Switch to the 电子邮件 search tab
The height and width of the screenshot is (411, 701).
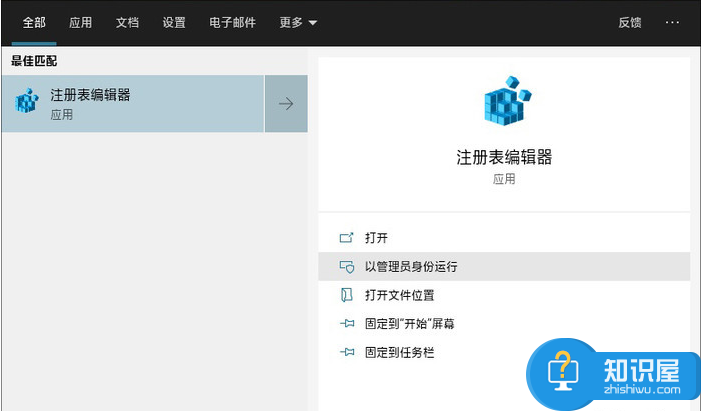(232, 22)
